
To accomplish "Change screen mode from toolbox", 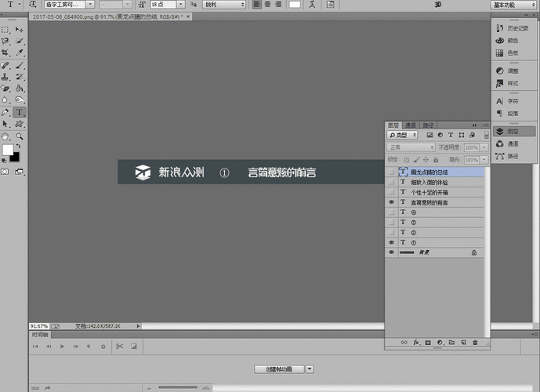I will click(20, 172).
